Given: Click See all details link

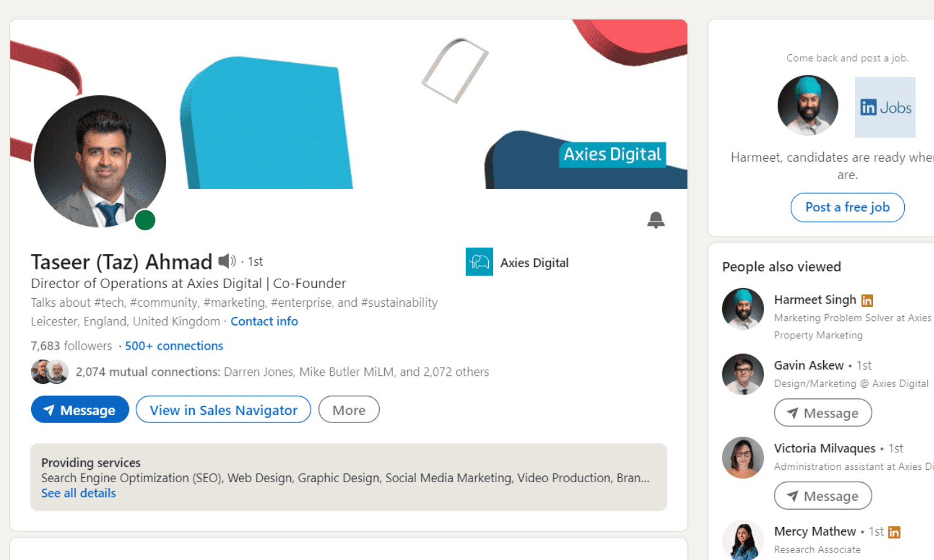Looking at the screenshot, I should [x=78, y=493].
